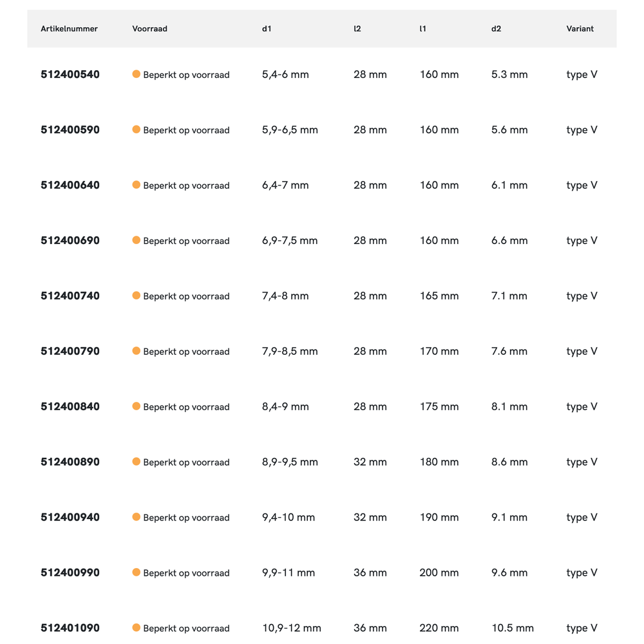The height and width of the screenshot is (644, 644).
Task: Open article number 512400990
Action: (x=70, y=573)
